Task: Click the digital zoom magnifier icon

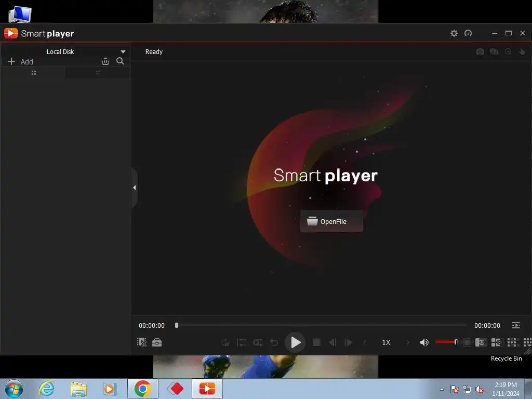Action: (x=508, y=51)
